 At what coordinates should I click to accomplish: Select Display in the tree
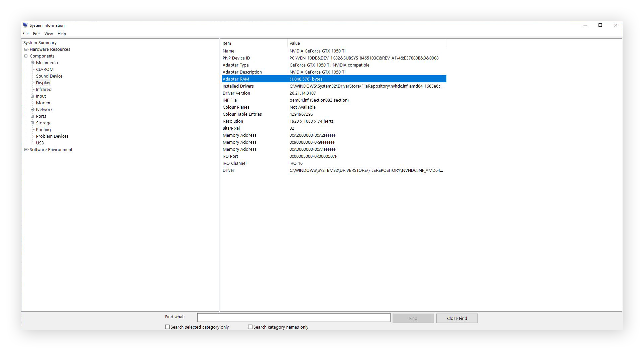coord(43,83)
